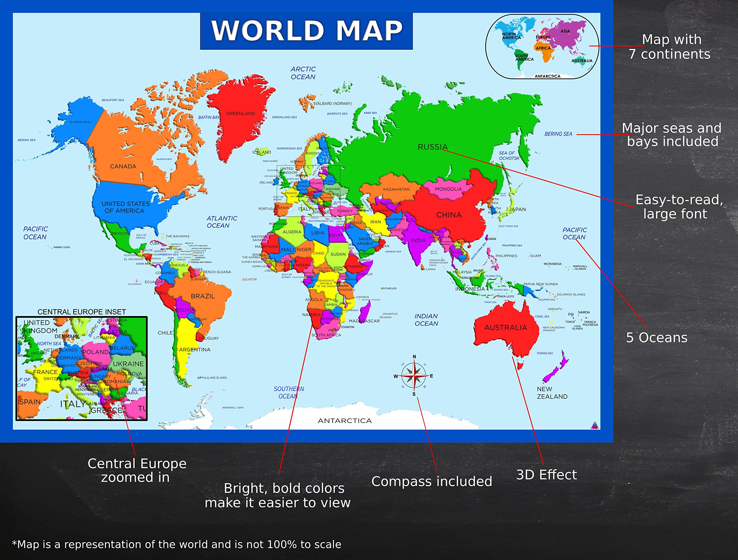Click the small logo in map corner

594,426
